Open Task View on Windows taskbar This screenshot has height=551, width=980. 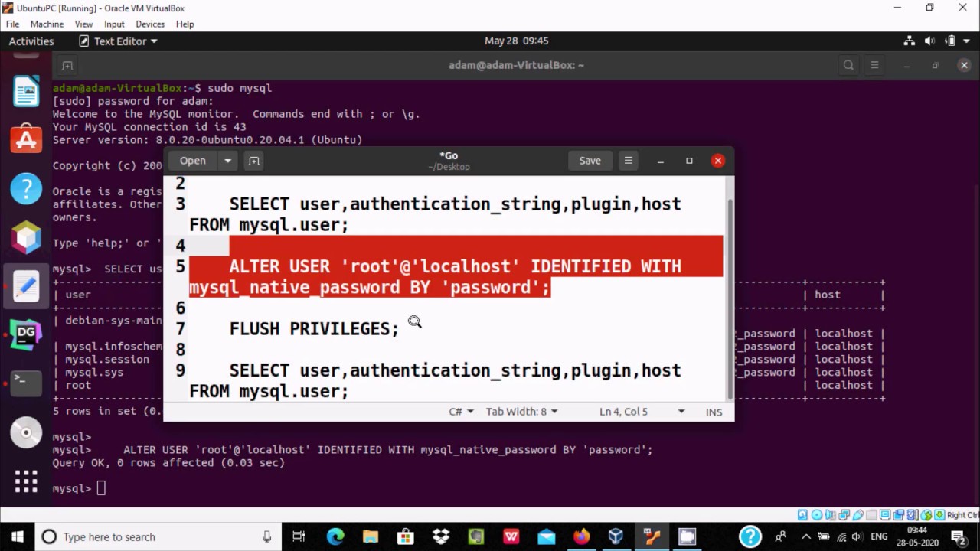coord(299,536)
